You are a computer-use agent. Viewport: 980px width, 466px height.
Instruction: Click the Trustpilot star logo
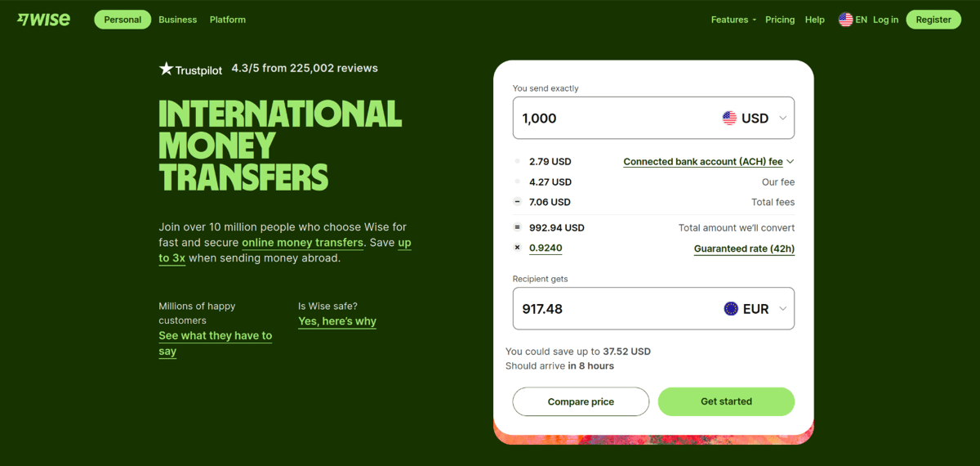[x=167, y=69]
